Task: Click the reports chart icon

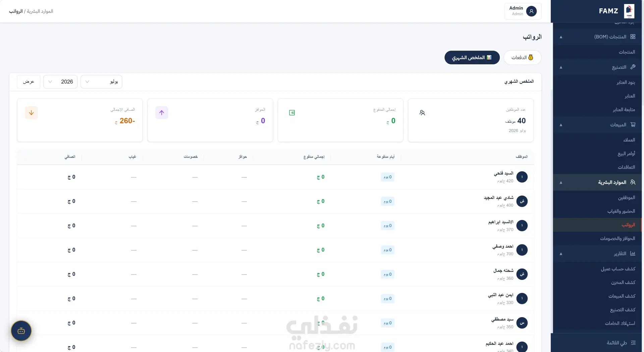Action: pyautogui.click(x=633, y=253)
